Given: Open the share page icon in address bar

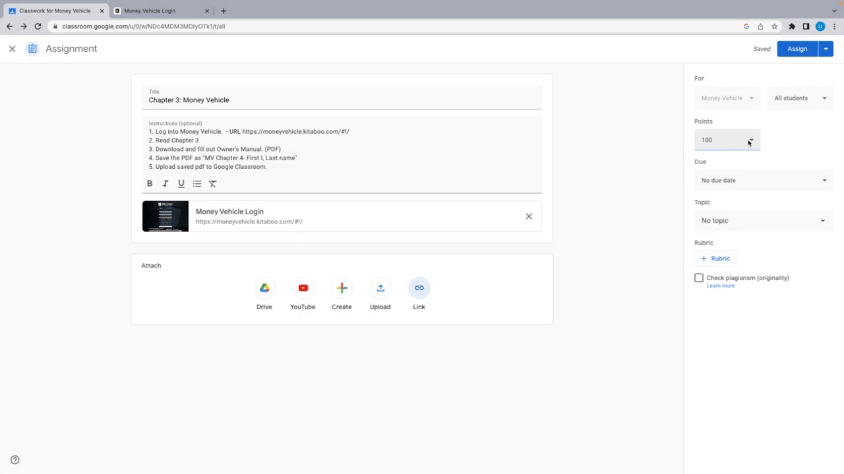Looking at the screenshot, I should (x=760, y=26).
